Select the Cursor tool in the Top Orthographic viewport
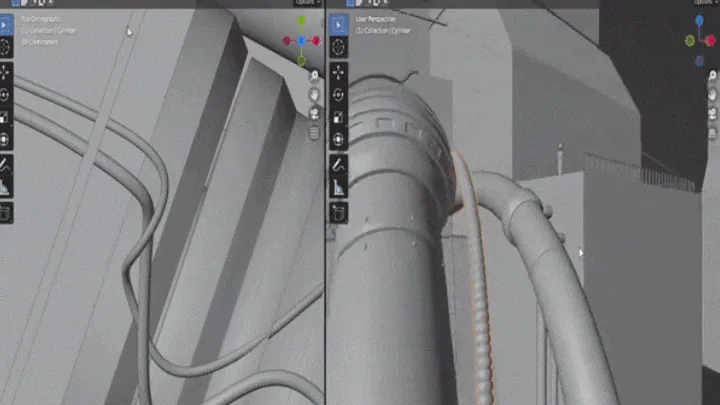Viewport: 720px width, 405px height. click(5, 47)
